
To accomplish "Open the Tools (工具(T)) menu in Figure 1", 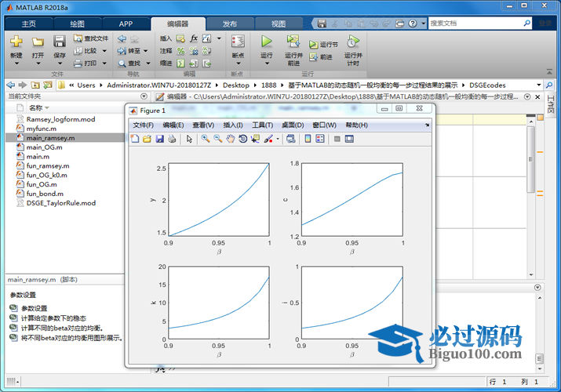I will 262,125.
